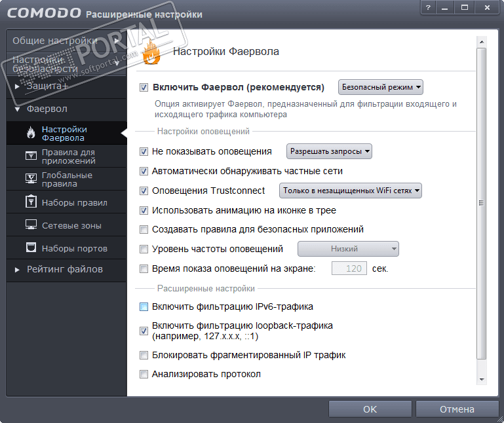
Task: Disable the Включить Фаервол checkbox
Action: 144,87
